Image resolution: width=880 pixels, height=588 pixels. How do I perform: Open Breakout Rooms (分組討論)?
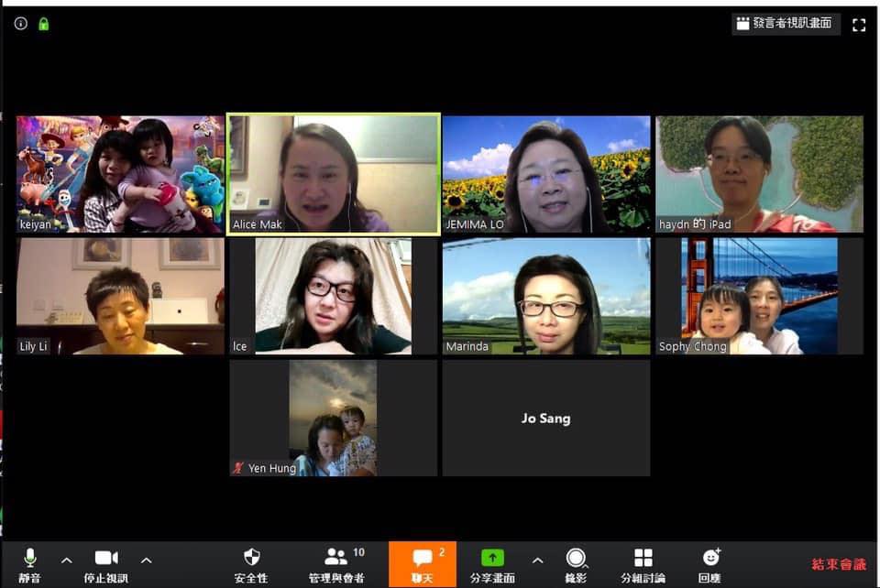point(643,566)
